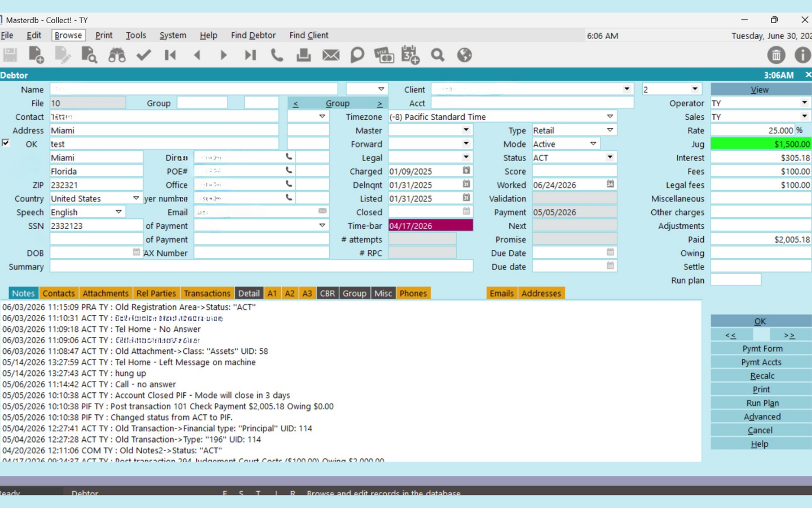Click the printer/stamp toolbar icon
This screenshot has width=812, height=508.
(x=304, y=55)
